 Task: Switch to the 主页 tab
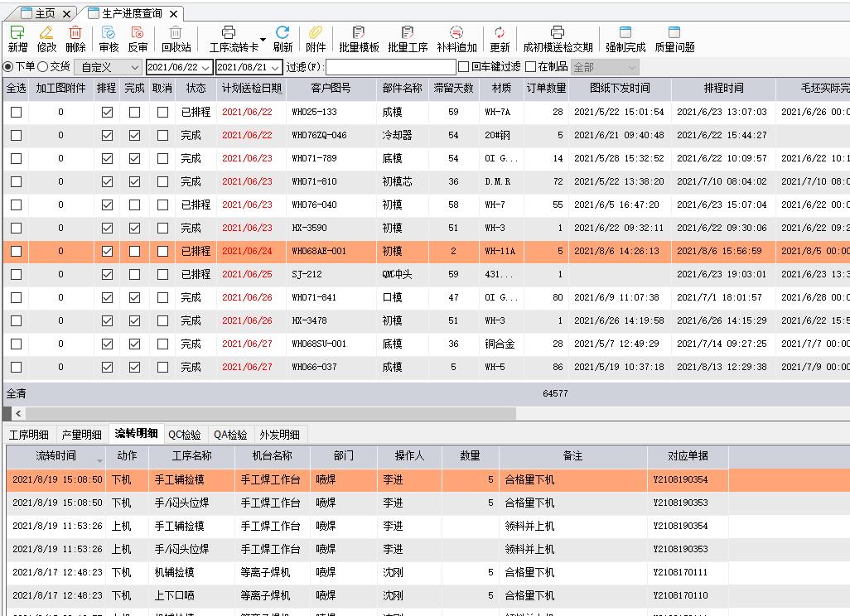pos(45,13)
